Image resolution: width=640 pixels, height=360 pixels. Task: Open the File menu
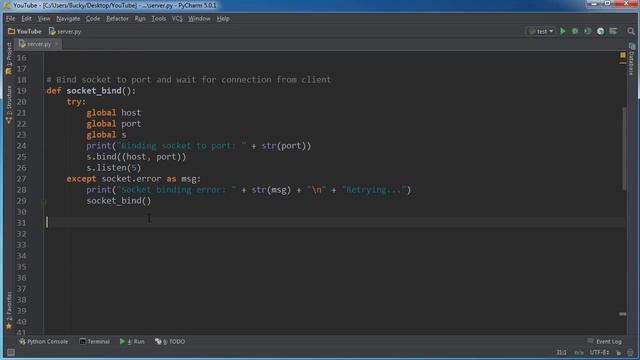[x=10, y=18]
